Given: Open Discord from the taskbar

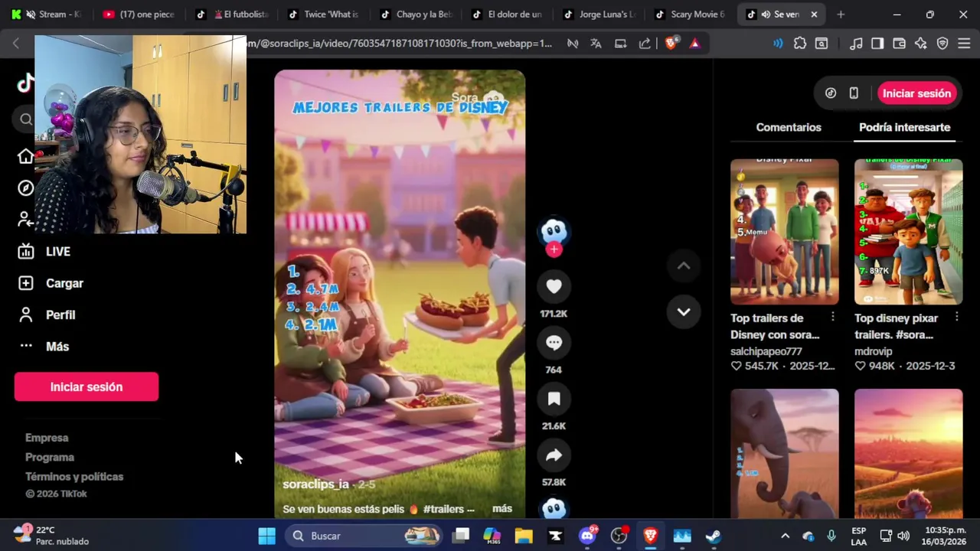Looking at the screenshot, I should pyautogui.click(x=587, y=536).
